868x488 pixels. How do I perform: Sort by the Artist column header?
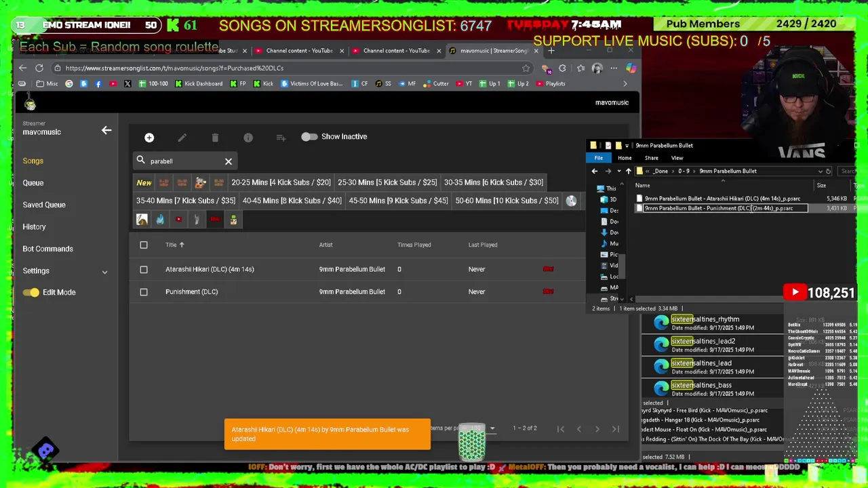tap(325, 245)
